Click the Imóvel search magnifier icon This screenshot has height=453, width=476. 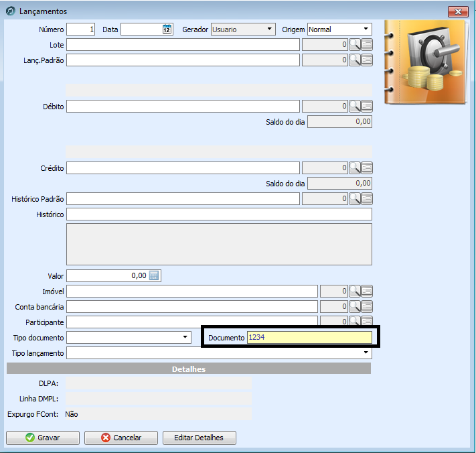[x=355, y=291]
